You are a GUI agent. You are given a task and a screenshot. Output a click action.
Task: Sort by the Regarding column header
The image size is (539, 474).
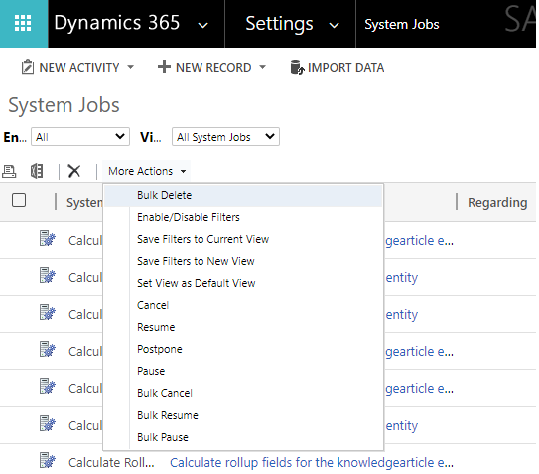(x=497, y=202)
